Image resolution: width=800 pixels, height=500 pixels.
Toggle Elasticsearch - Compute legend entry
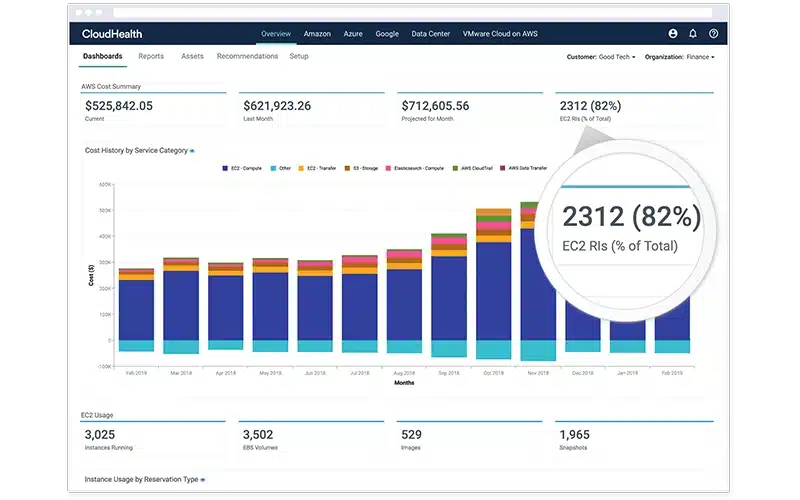point(415,168)
